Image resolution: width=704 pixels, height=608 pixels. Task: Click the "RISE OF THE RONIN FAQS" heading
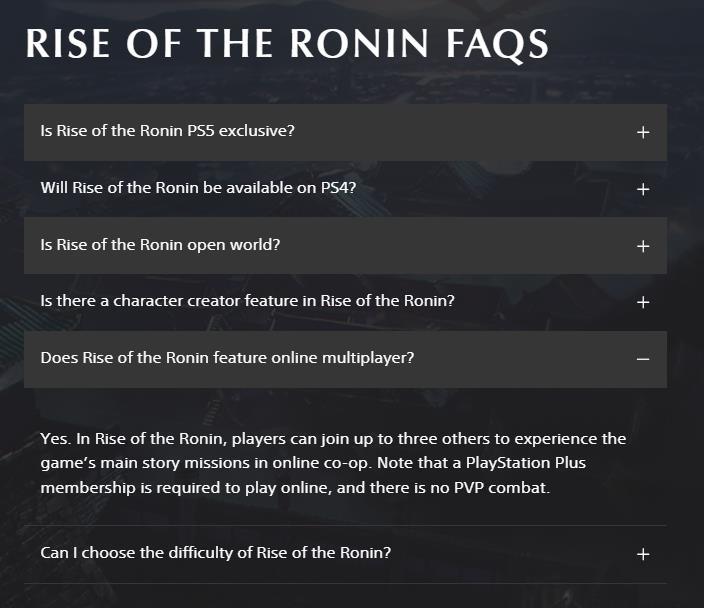pos(287,45)
